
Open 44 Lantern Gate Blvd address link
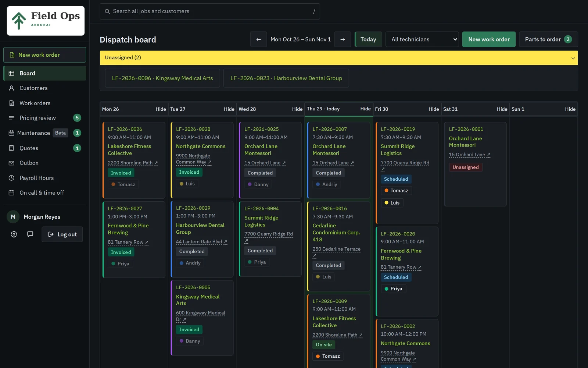click(202, 242)
